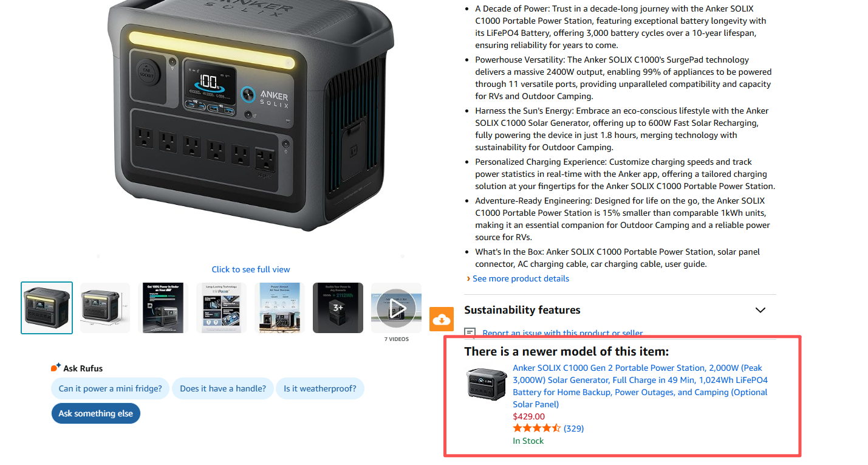Select the fifth house power thumbnail
This screenshot has height=465, width=868.
coord(279,308)
